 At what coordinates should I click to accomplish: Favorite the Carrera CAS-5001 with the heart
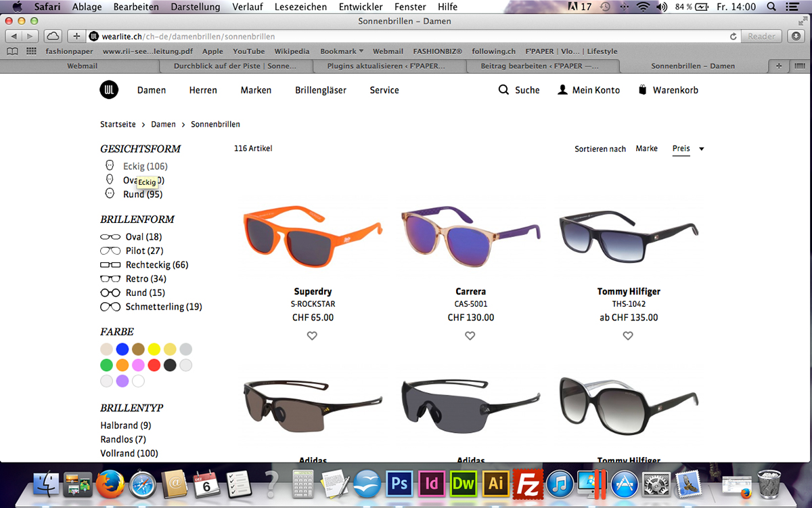tap(470, 335)
